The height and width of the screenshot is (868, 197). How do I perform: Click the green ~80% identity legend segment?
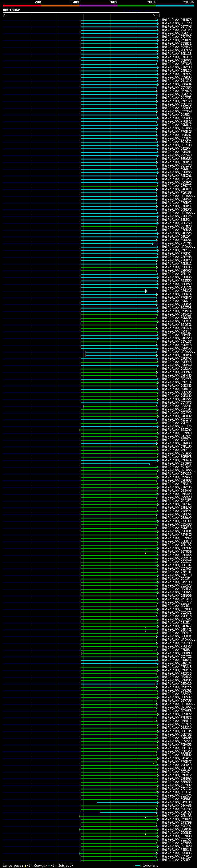point(137,6)
